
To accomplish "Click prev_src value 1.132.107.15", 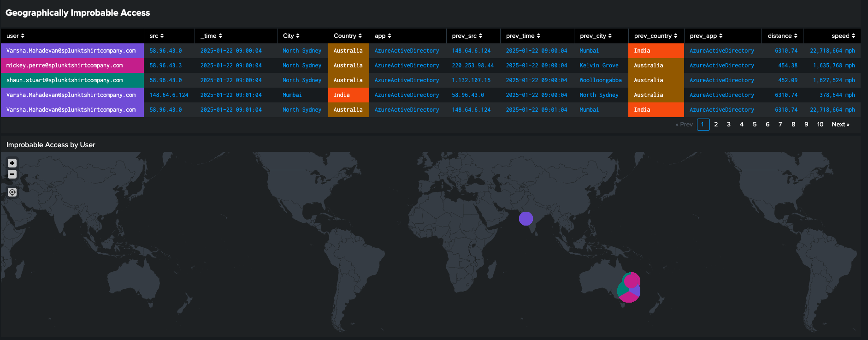I will pos(471,80).
